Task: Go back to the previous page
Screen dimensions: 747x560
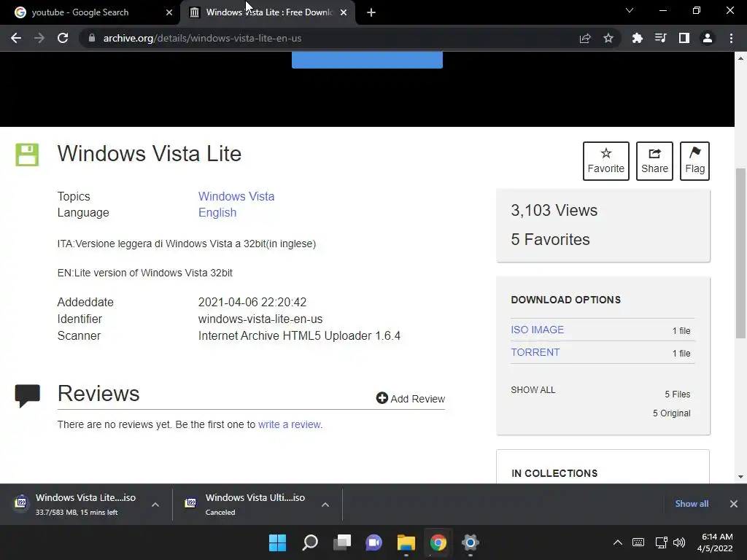Action: pos(16,38)
